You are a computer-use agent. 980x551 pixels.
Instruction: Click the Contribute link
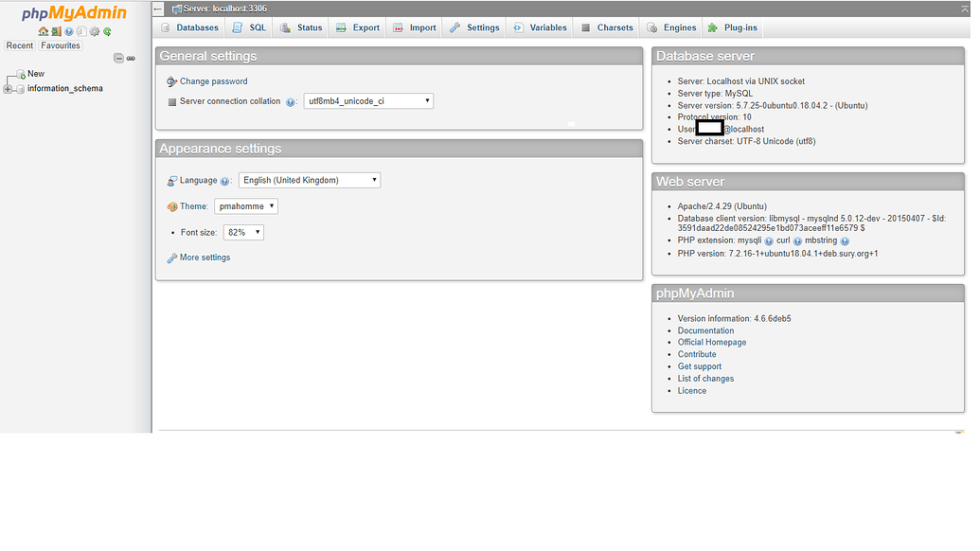tap(697, 354)
